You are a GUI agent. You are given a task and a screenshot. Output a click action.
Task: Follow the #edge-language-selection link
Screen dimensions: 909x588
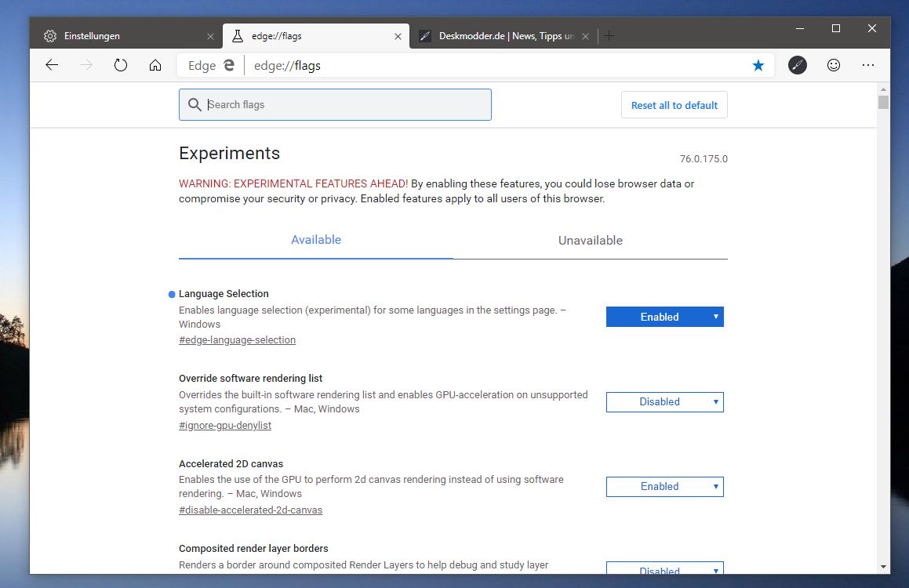coord(237,340)
